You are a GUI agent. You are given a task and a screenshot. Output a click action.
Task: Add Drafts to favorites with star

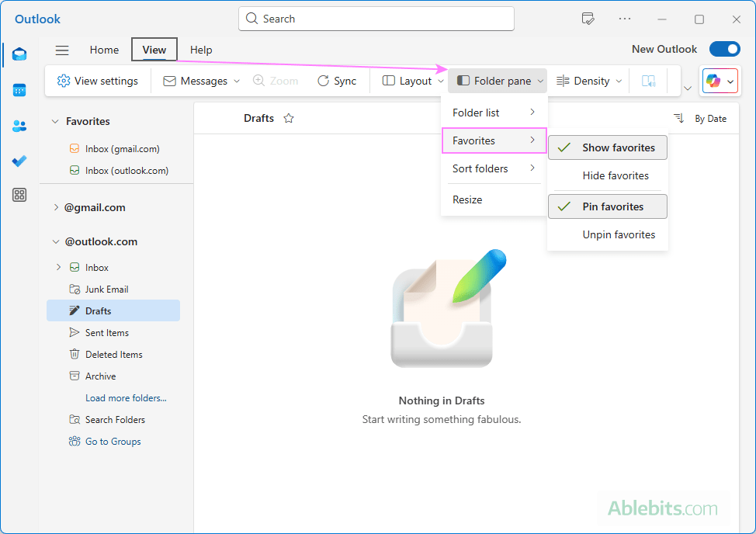tap(289, 118)
